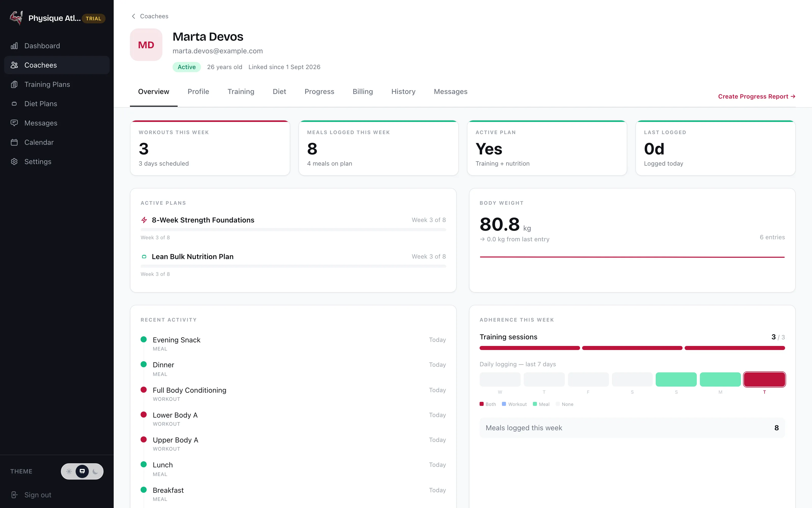
Task: Click the TRIAL badge
Action: [x=93, y=19]
